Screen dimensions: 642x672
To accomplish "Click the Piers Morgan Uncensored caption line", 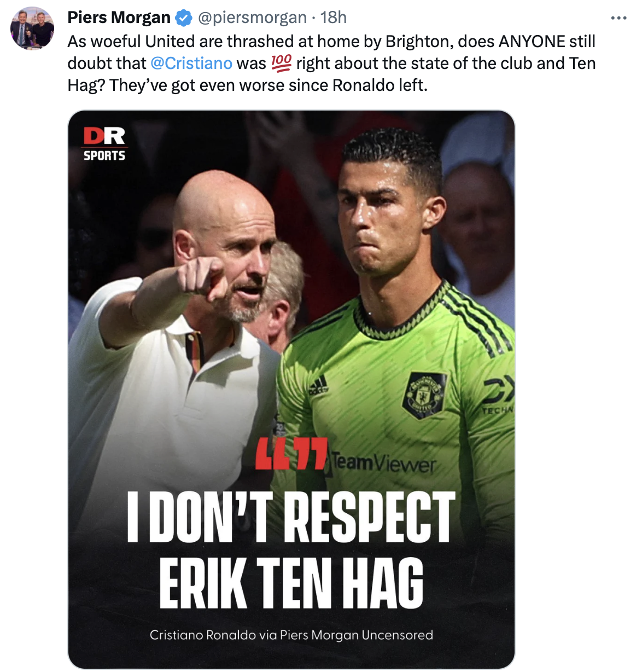I will coord(291,635).
